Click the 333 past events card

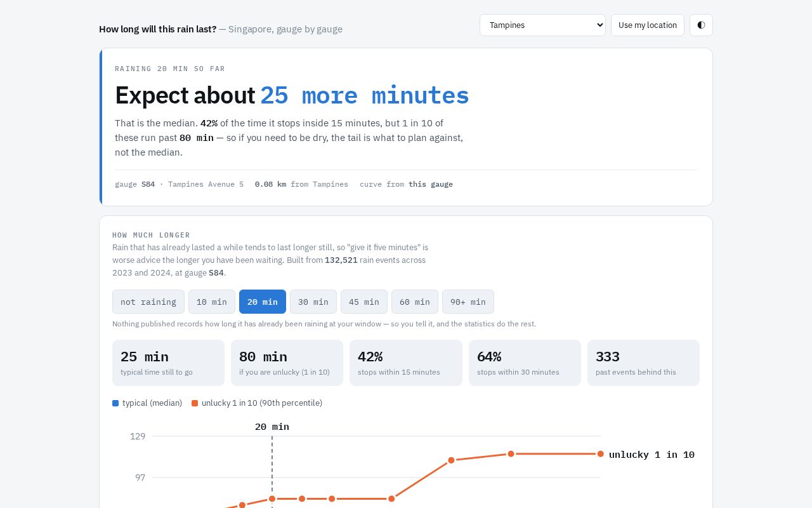(643, 363)
